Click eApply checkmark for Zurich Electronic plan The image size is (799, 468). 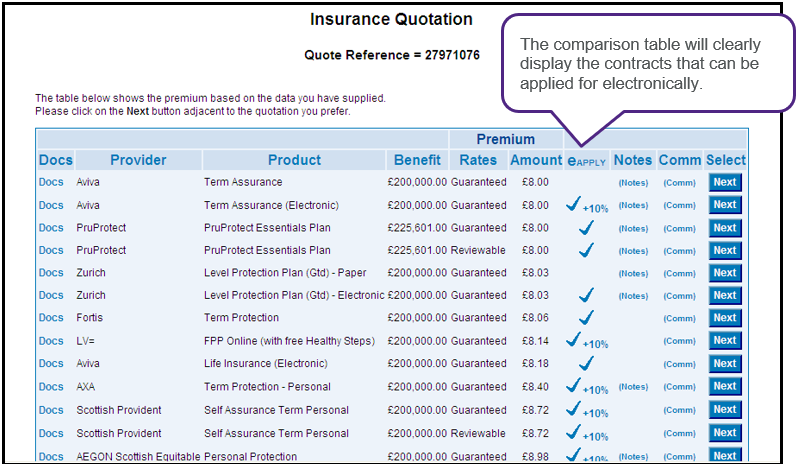(586, 295)
